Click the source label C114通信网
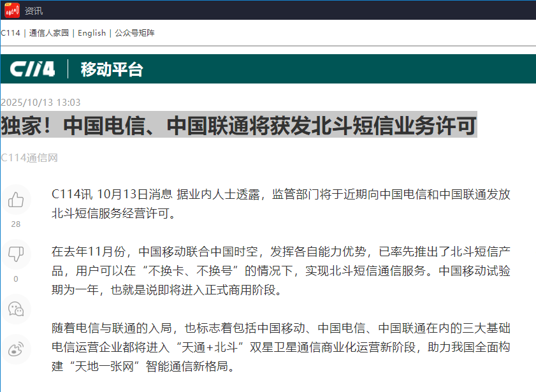 point(29,157)
